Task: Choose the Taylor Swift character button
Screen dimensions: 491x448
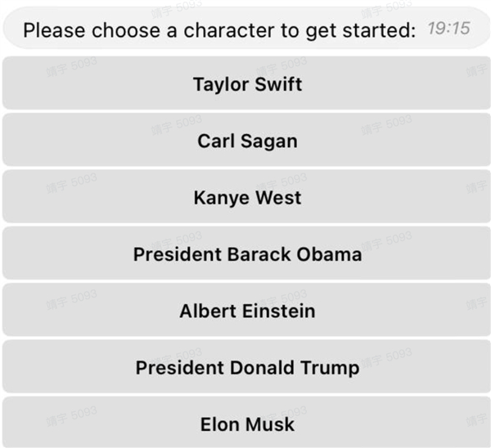Action: pyautogui.click(x=247, y=84)
